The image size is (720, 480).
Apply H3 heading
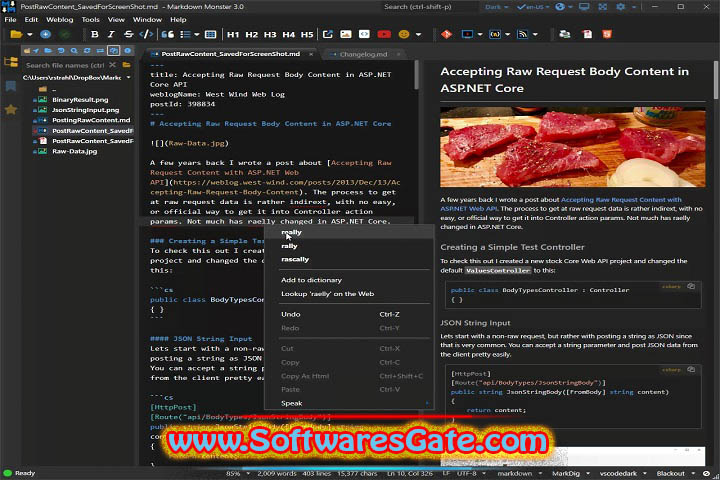[270, 34]
